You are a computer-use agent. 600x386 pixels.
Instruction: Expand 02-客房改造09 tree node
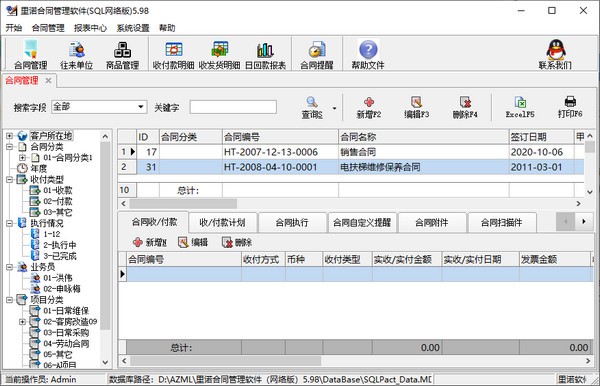22,322
